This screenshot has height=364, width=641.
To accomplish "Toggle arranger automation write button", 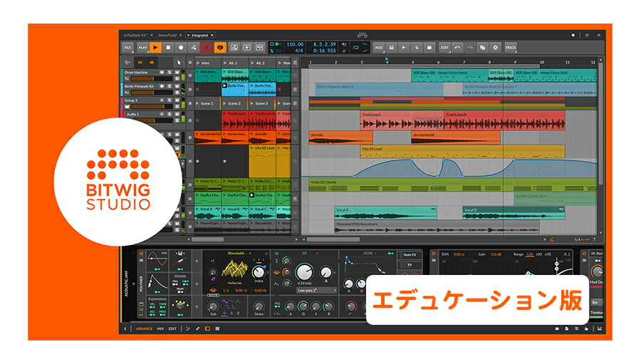I will pyautogui.click(x=193, y=48).
